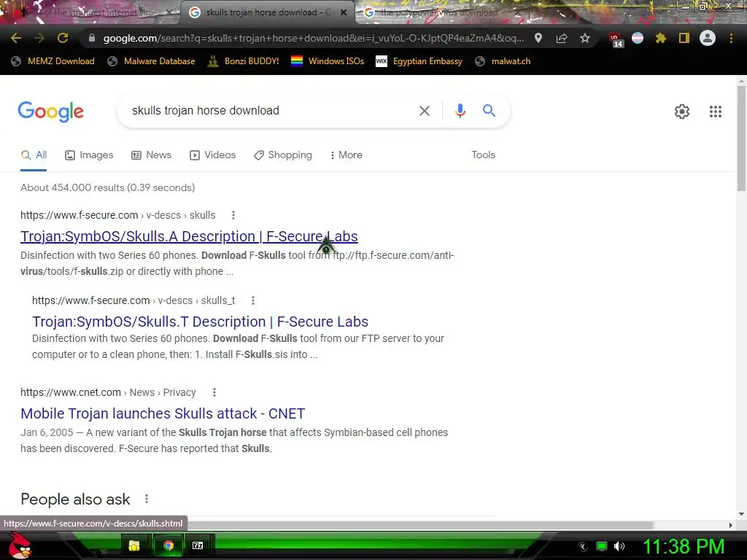This screenshot has width=747, height=560.
Task: Bookmark this page with the star icon
Action: tap(585, 38)
